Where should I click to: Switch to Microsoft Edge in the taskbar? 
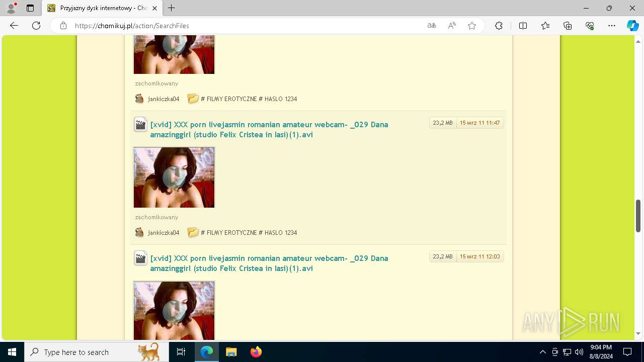coord(207,352)
